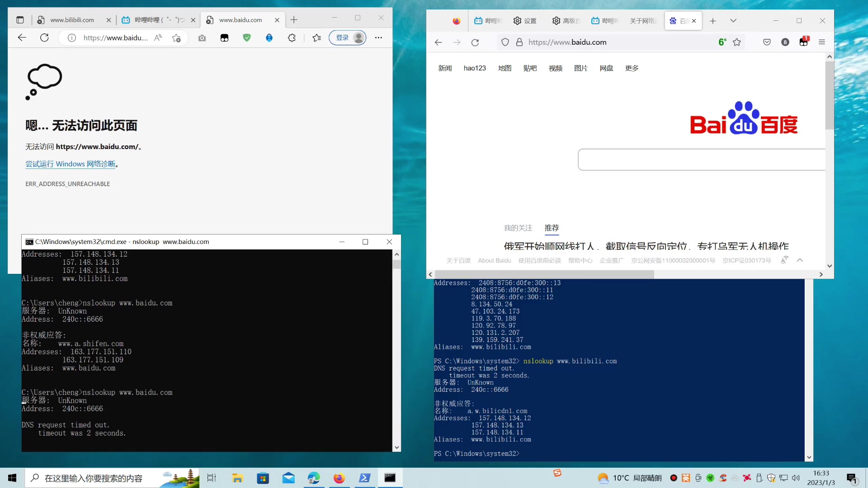Click the cmd window scrollbar down arrow

click(396, 447)
